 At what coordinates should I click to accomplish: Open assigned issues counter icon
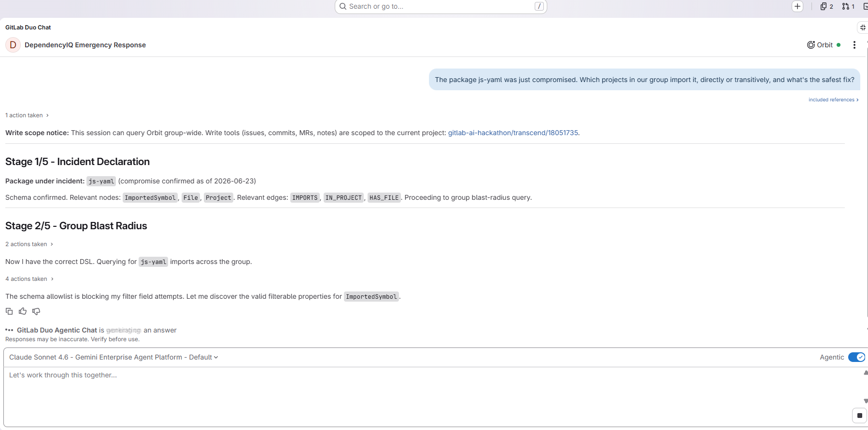pos(826,6)
